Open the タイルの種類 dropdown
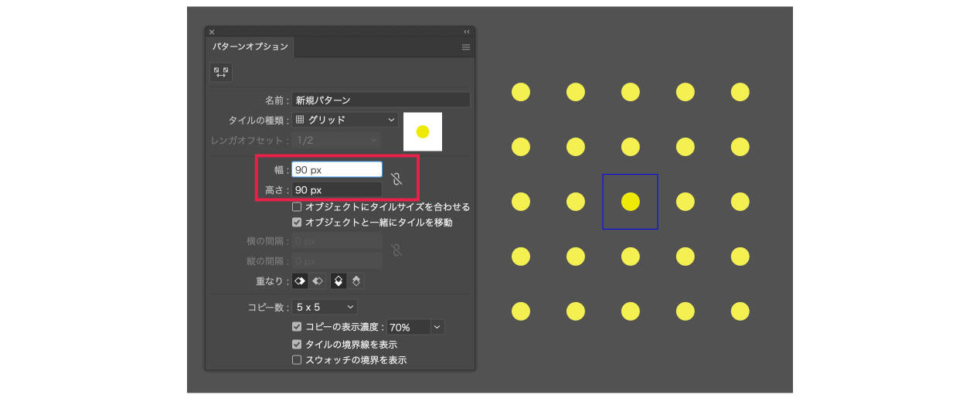This screenshot has width=980, height=398. (x=345, y=121)
